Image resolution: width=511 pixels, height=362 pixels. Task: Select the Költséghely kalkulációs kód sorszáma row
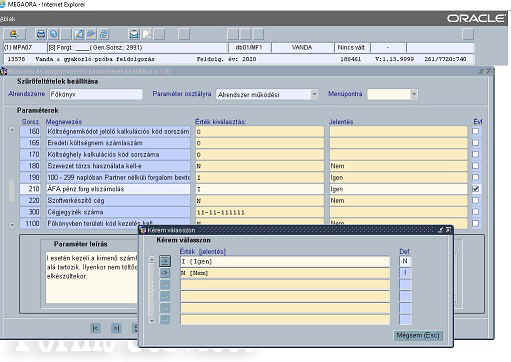click(x=118, y=155)
